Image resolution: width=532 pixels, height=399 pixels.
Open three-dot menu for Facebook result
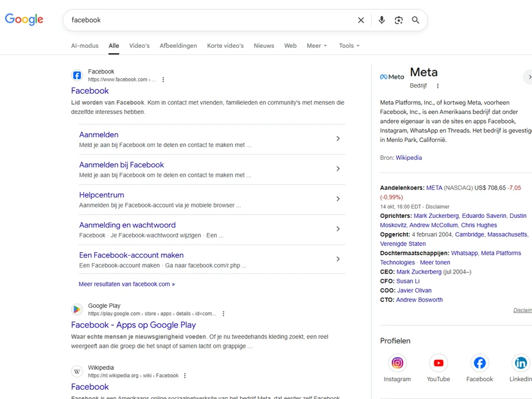[163, 80]
